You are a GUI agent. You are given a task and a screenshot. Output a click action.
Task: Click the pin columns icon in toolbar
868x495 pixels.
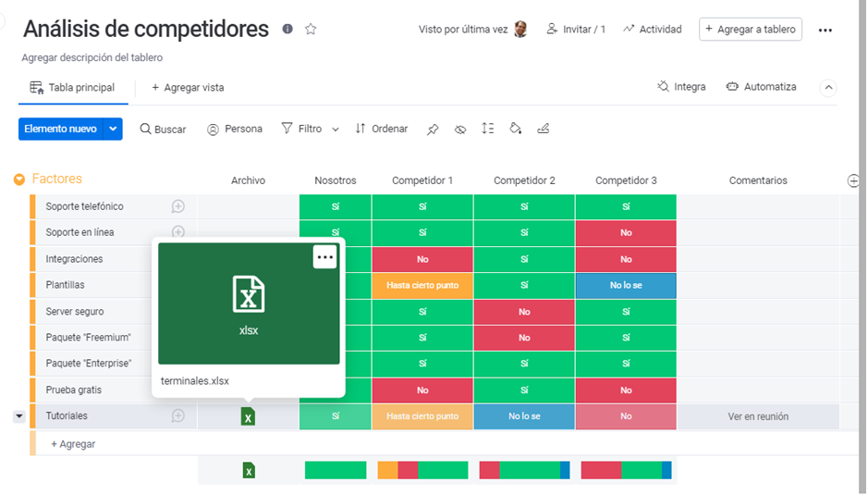coord(433,130)
